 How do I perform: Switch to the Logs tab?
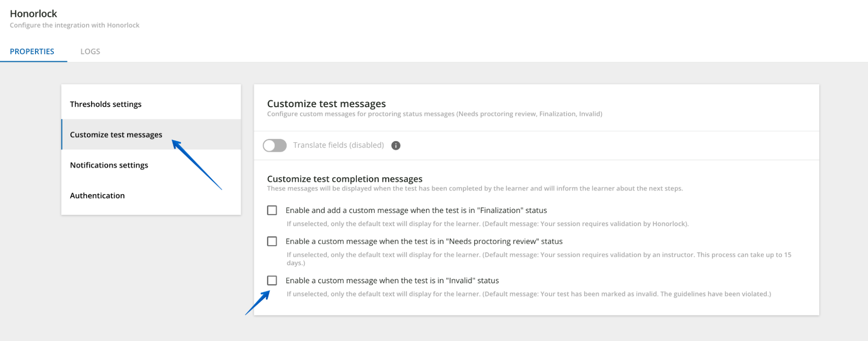click(90, 51)
